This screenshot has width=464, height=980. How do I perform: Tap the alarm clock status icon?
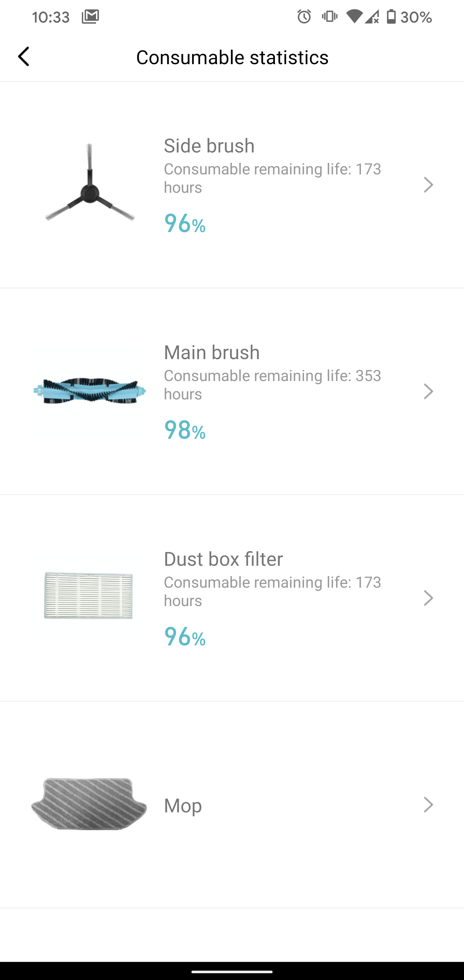coord(304,17)
